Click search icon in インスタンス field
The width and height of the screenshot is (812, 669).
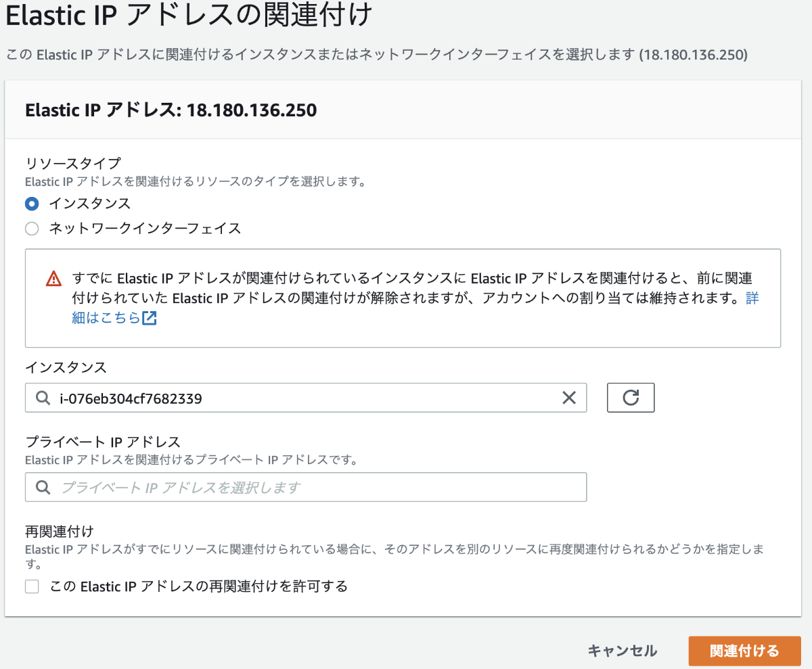point(43,398)
